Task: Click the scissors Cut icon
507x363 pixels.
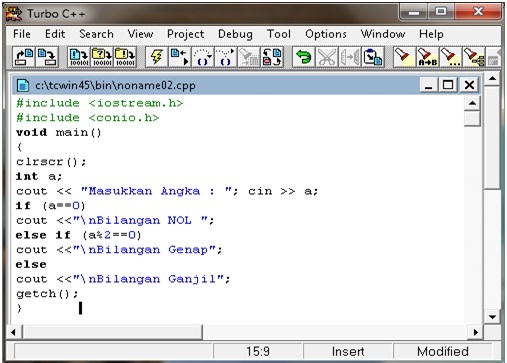Action: point(327,57)
